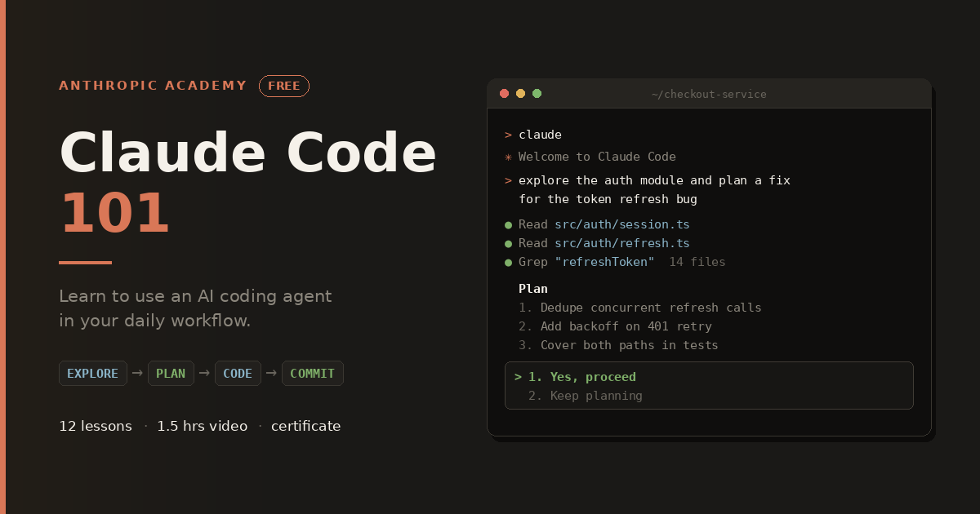Click the asterisk icon before Welcome message
980x514 pixels.
[x=508, y=157]
